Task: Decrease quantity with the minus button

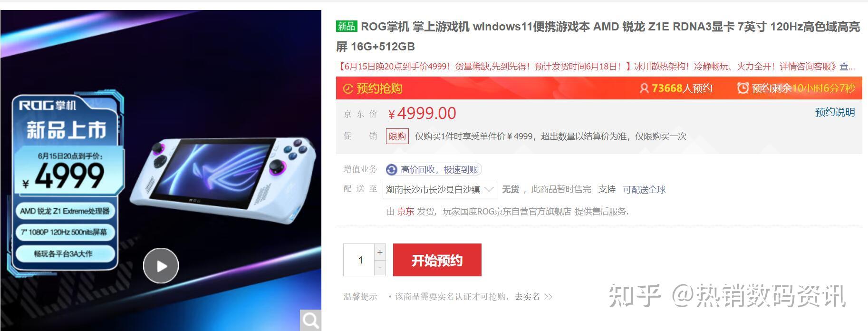Action: (380, 268)
